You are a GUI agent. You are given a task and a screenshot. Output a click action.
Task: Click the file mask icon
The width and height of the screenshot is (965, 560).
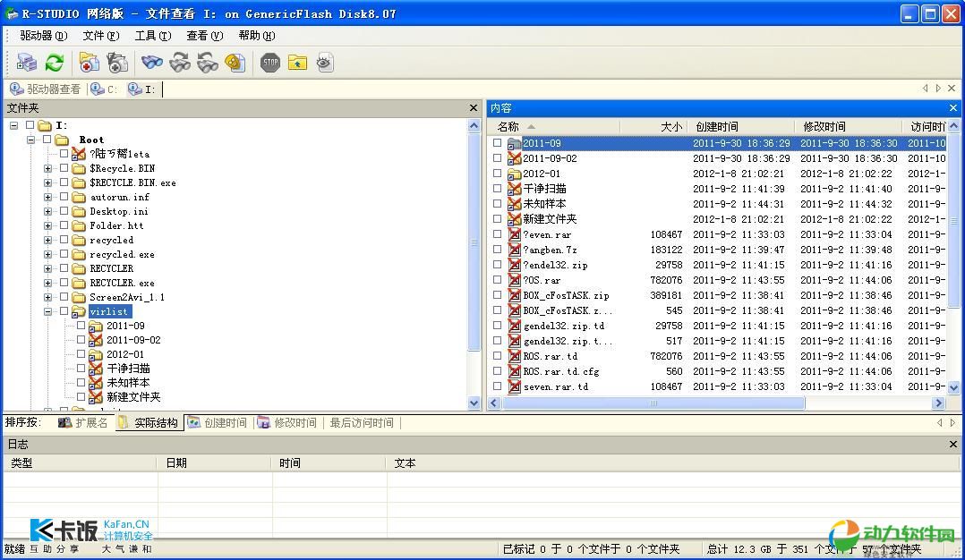tap(235, 62)
